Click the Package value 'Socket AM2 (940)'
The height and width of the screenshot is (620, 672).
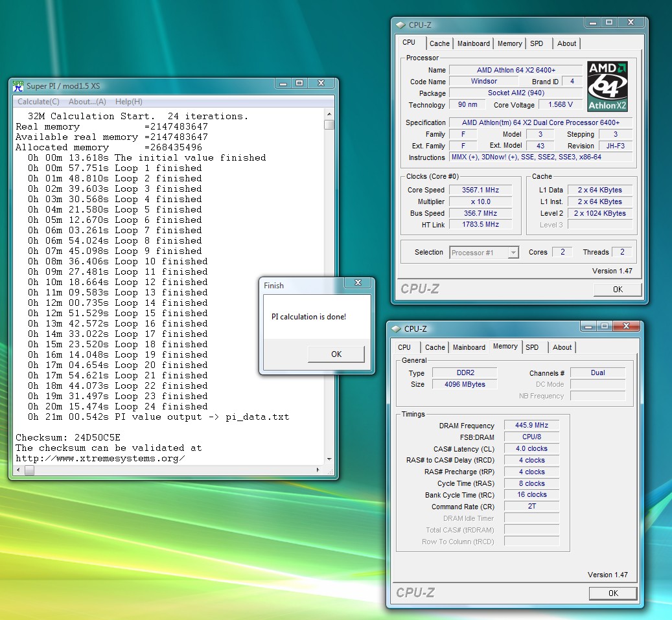pos(516,93)
